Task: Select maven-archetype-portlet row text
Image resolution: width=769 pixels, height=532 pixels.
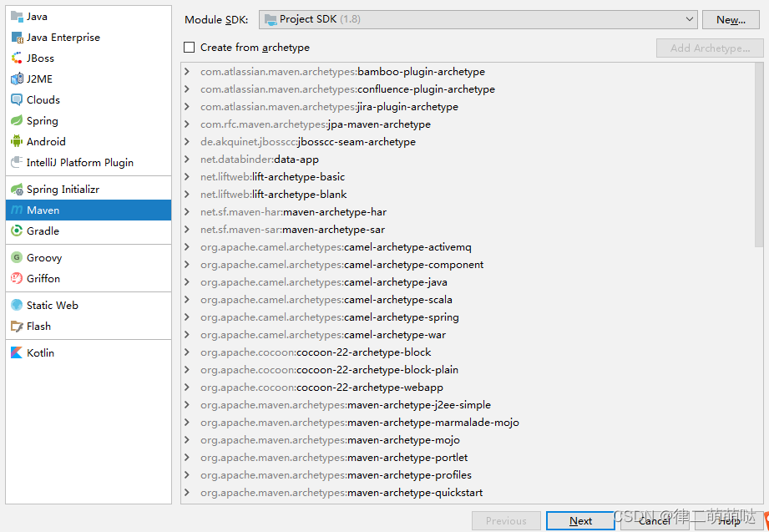Action: tap(334, 458)
